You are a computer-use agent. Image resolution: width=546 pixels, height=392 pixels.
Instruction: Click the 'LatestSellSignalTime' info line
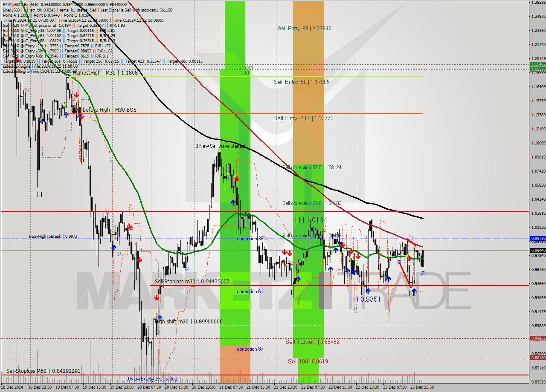click(40, 72)
